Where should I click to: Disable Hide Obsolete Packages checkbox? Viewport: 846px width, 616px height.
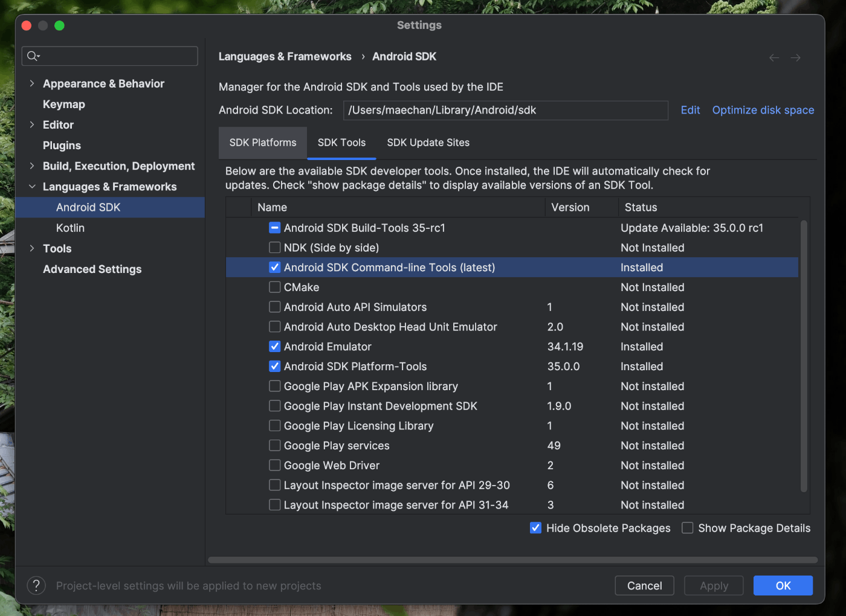pos(535,528)
